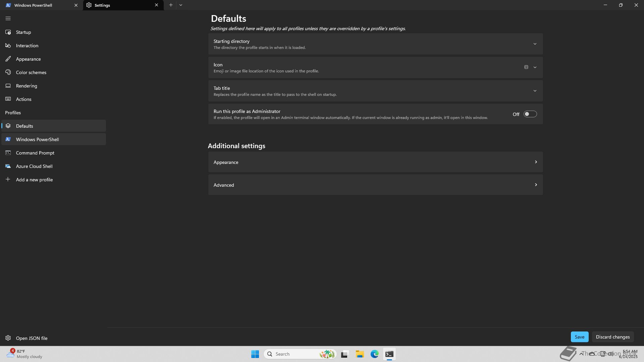The width and height of the screenshot is (644, 362).
Task: Click the Save button
Action: [579, 337]
